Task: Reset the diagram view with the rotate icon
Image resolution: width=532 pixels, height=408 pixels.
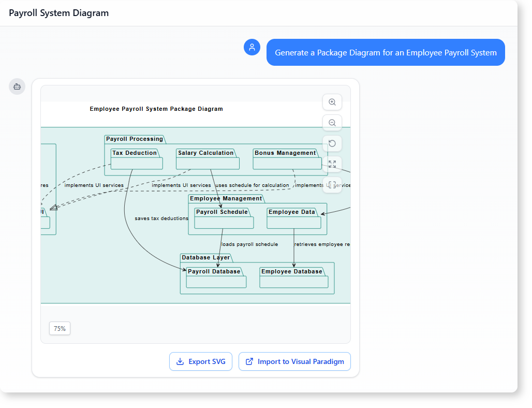Action: (332, 143)
